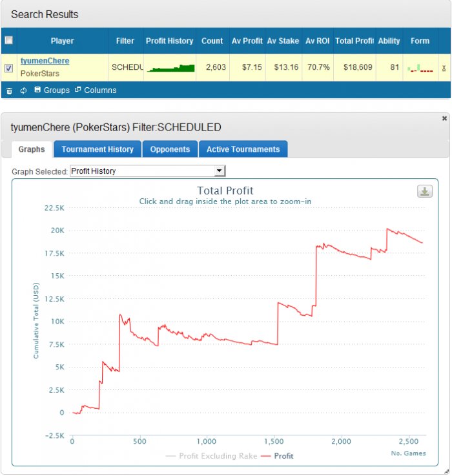Remove tyumenChere row with the x
452x476 pixels.
(444, 68)
